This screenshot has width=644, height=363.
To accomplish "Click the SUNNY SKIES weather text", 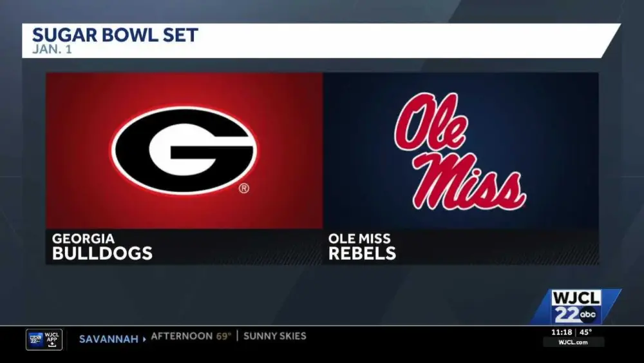I will point(274,337).
